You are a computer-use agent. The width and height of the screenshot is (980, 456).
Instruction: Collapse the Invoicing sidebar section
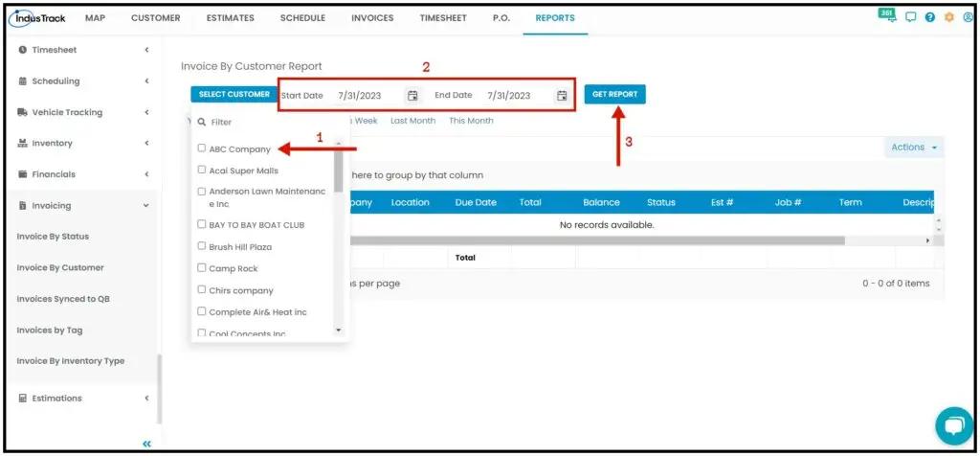click(146, 206)
